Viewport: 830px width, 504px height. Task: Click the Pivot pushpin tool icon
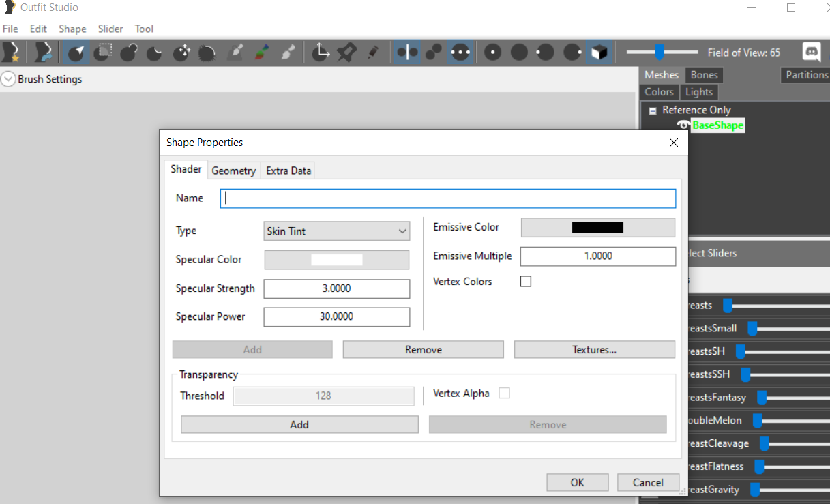346,53
